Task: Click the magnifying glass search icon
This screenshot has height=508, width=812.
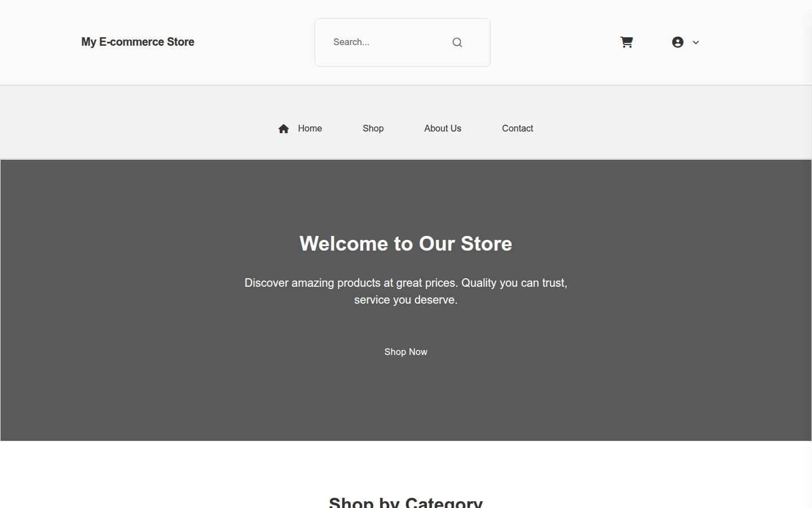Action: pyautogui.click(x=457, y=42)
